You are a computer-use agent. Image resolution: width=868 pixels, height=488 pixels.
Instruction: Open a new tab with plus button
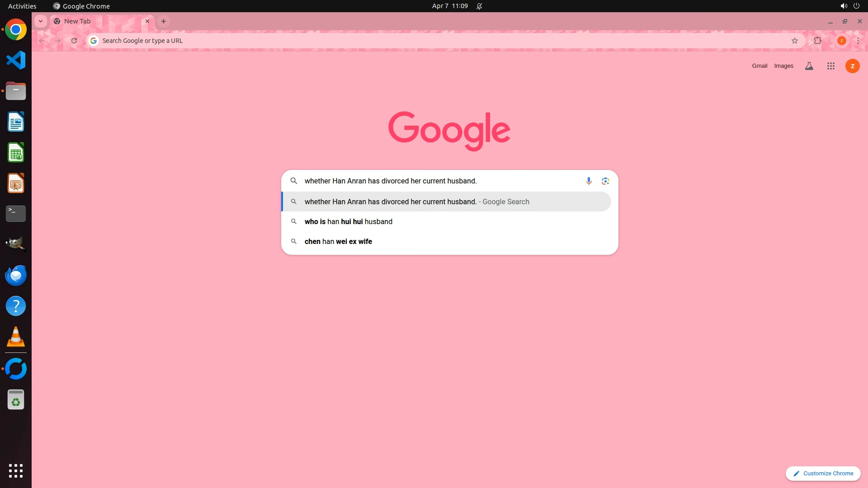click(164, 21)
